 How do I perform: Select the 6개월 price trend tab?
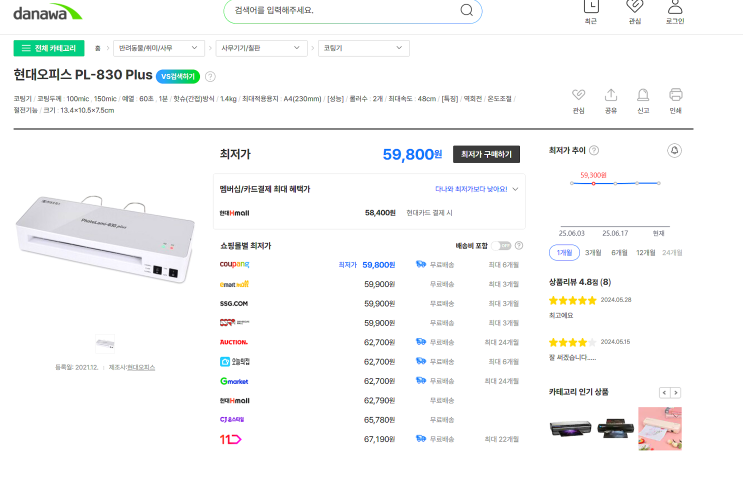click(x=619, y=253)
